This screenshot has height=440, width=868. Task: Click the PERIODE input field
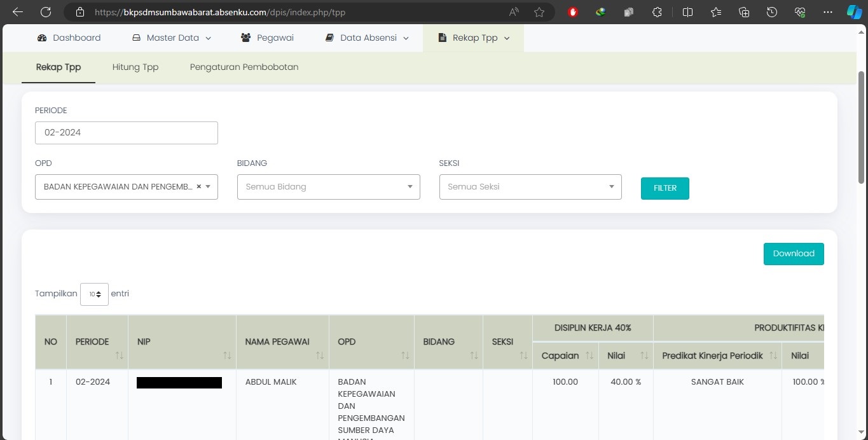[x=126, y=133]
